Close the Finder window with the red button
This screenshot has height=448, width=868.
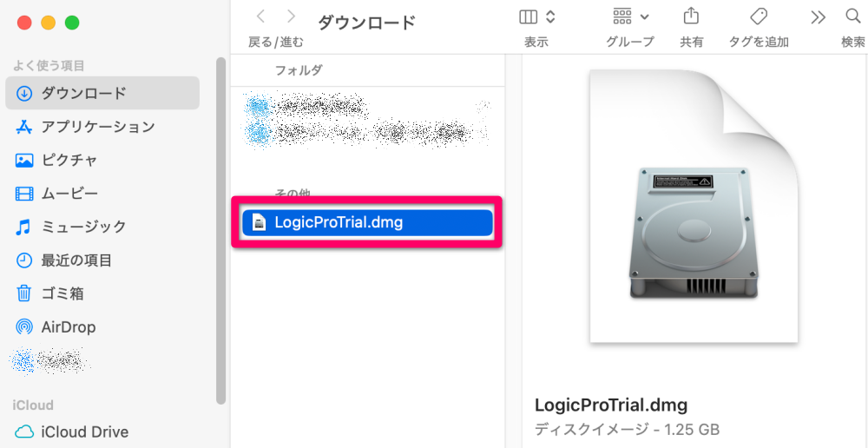(x=24, y=23)
